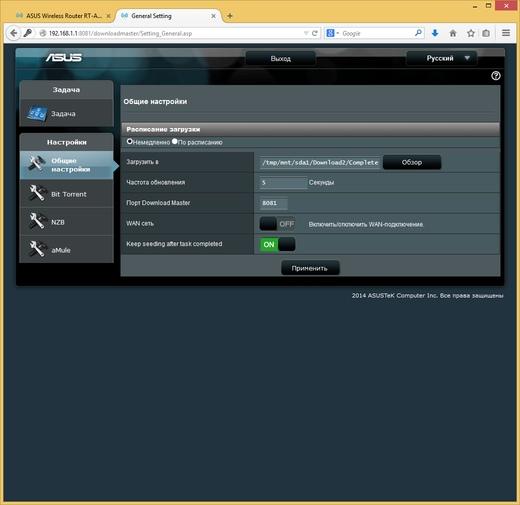This screenshot has width=520, height=505.
Task: Select Общие настройки in sidebar
Action: (x=66, y=165)
